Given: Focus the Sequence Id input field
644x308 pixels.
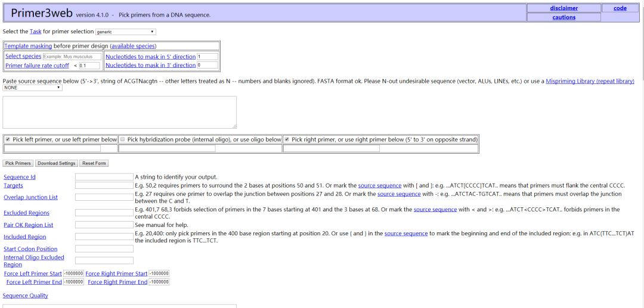Looking at the screenshot, I should click(104, 177).
